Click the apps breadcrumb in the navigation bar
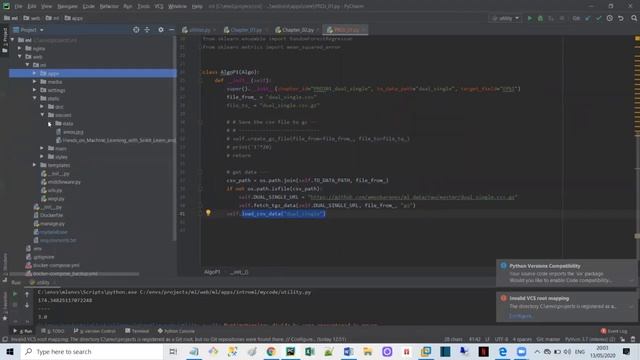 pos(73,18)
